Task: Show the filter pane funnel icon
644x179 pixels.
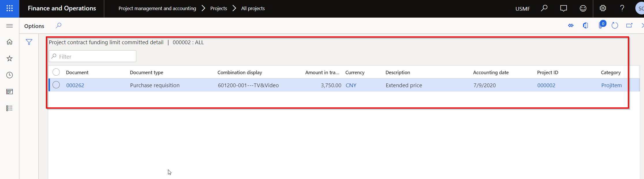Action: click(x=29, y=42)
